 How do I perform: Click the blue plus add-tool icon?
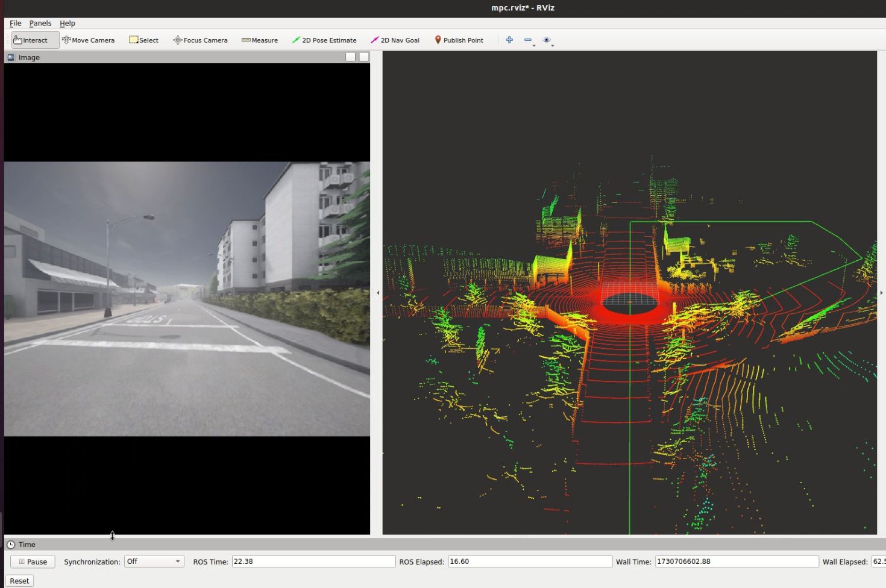click(509, 40)
